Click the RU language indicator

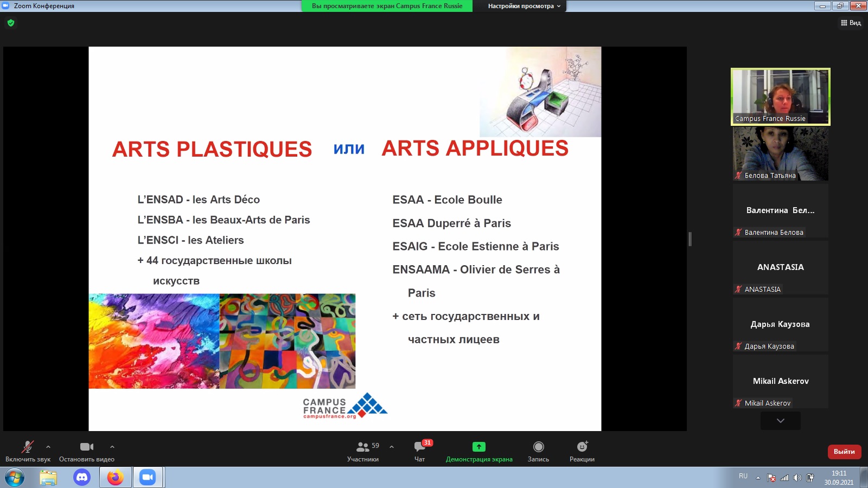[743, 476]
